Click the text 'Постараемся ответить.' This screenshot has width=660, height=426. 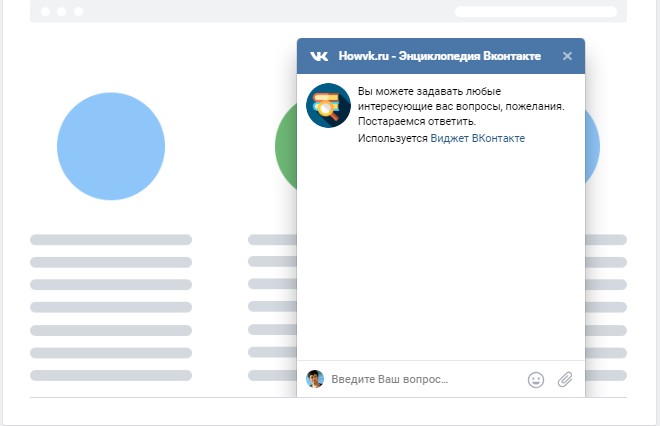[x=417, y=122]
